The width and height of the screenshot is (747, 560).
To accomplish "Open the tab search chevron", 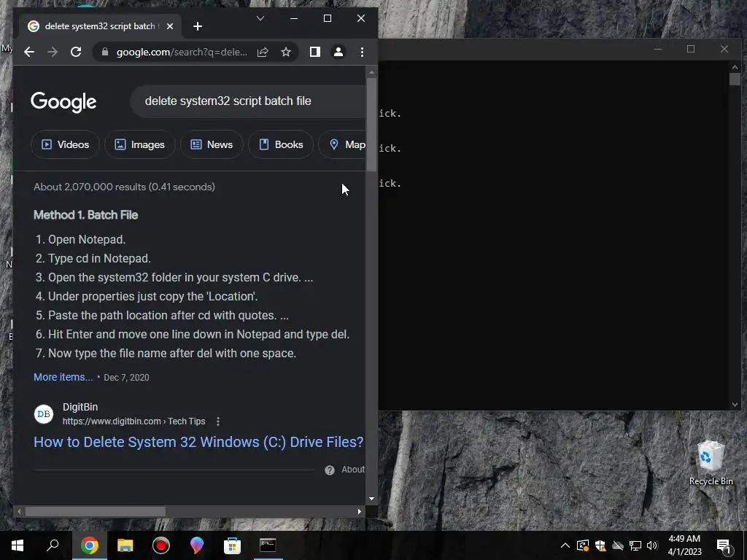I will (260, 18).
